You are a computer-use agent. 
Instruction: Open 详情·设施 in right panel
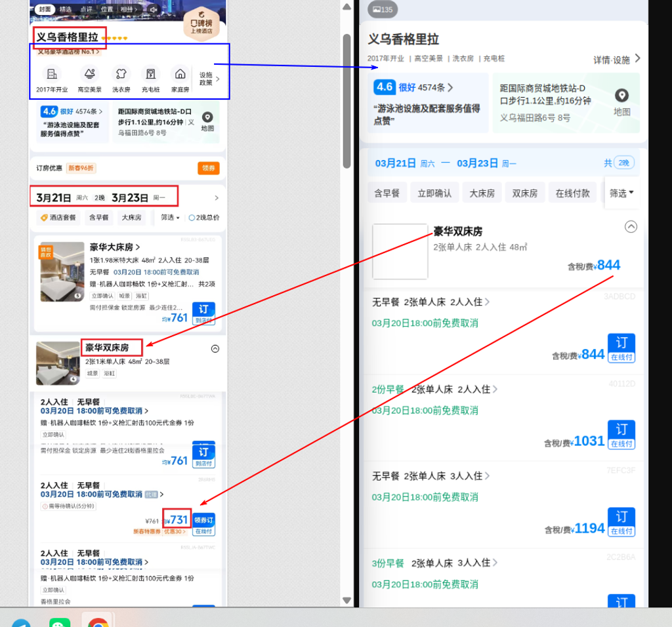click(x=617, y=60)
